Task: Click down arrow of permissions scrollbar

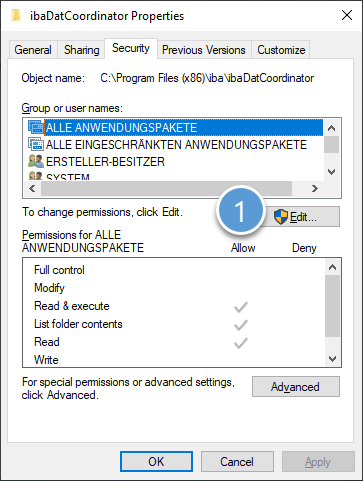Action: pos(332,359)
